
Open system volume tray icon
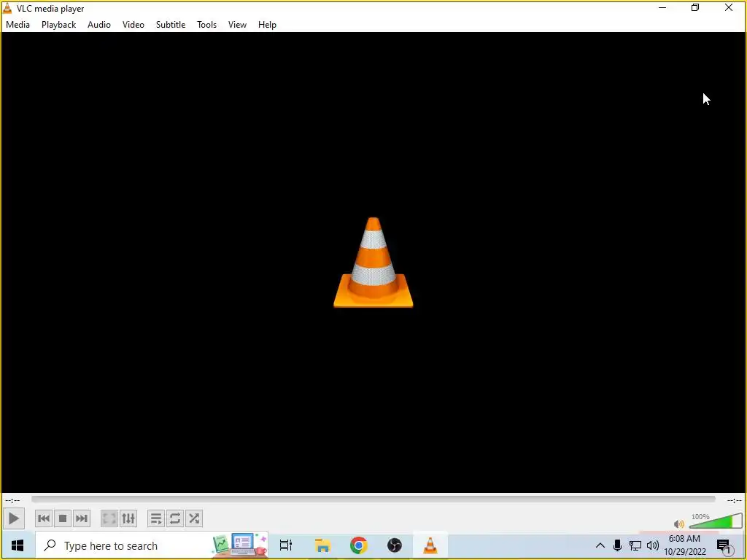point(653,545)
